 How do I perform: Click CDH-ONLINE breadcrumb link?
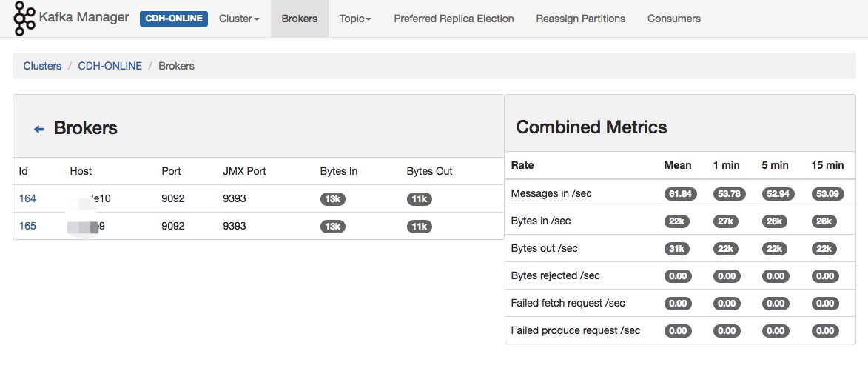[x=110, y=66]
